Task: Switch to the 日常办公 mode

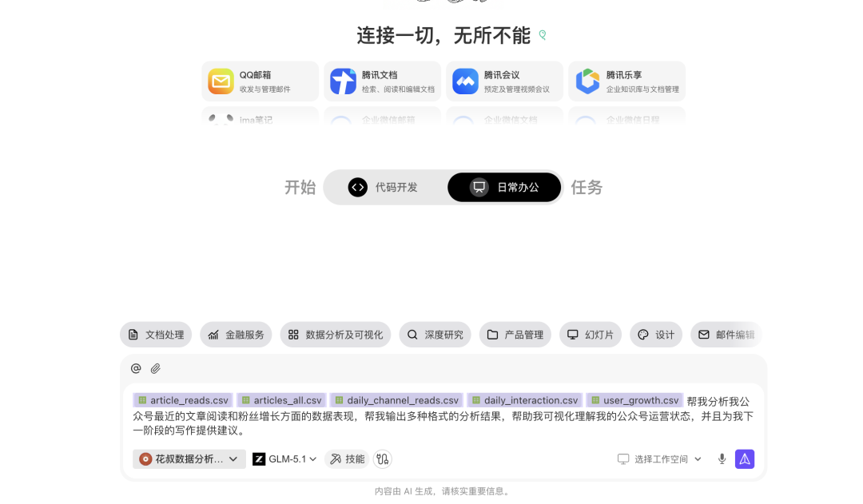Action: pyautogui.click(x=504, y=188)
